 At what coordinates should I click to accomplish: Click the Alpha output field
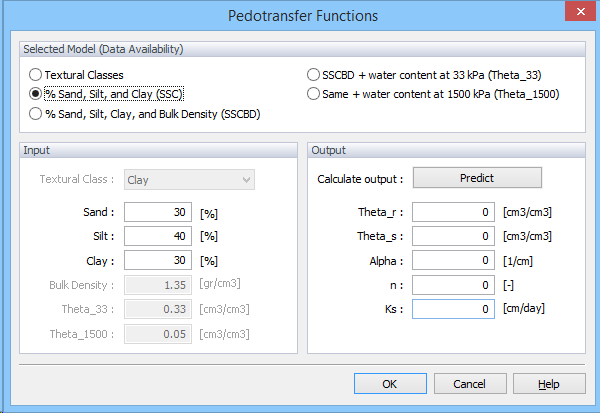coord(453,260)
